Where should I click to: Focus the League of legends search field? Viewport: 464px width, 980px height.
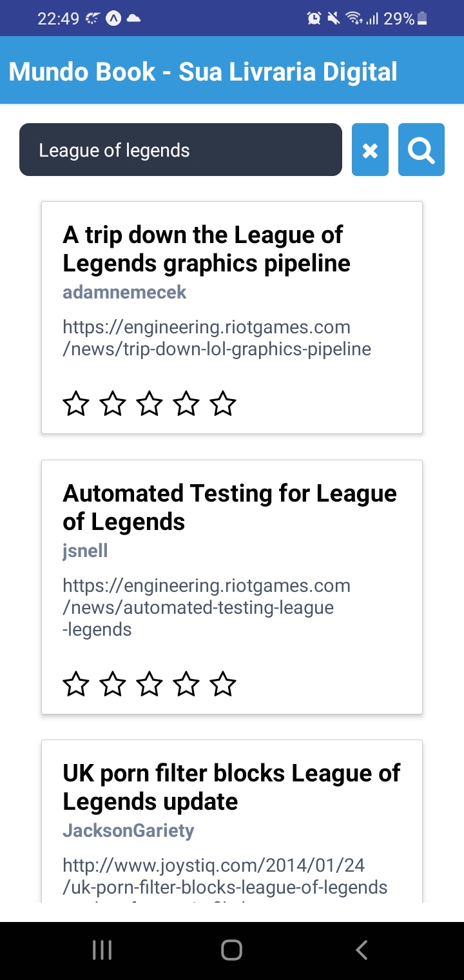pos(180,150)
